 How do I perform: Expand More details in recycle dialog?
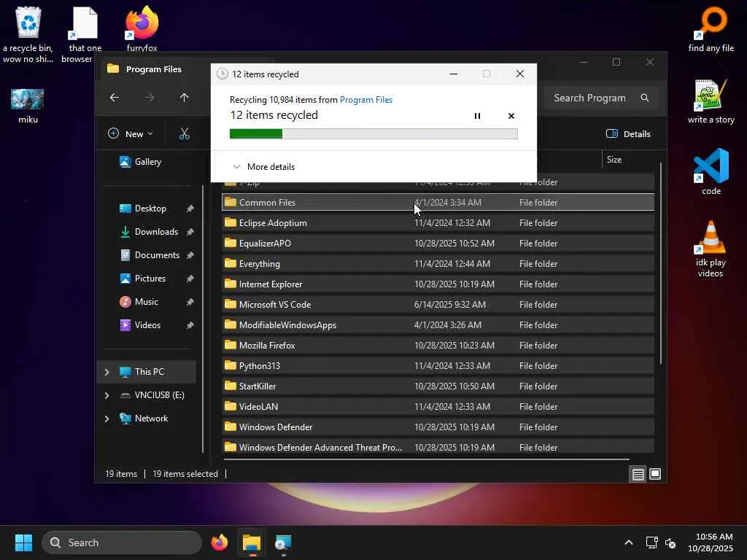tap(263, 167)
